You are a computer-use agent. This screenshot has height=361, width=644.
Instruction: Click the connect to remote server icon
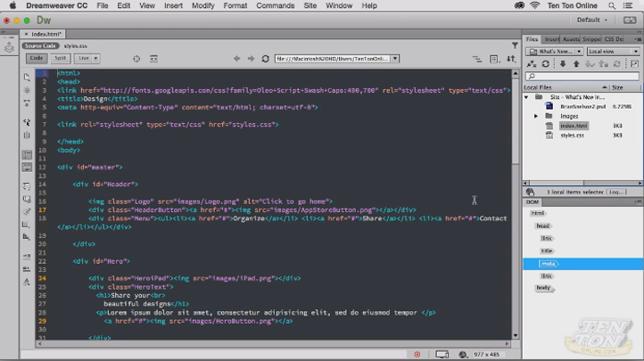pyautogui.click(x=532, y=64)
